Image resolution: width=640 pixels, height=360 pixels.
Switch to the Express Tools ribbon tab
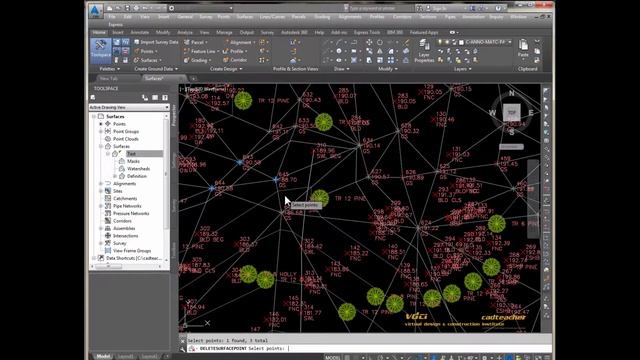tap(367, 32)
